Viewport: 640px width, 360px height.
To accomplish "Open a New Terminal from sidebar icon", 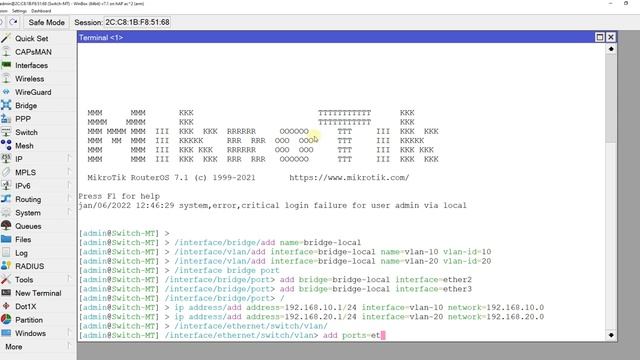I will (x=6, y=293).
